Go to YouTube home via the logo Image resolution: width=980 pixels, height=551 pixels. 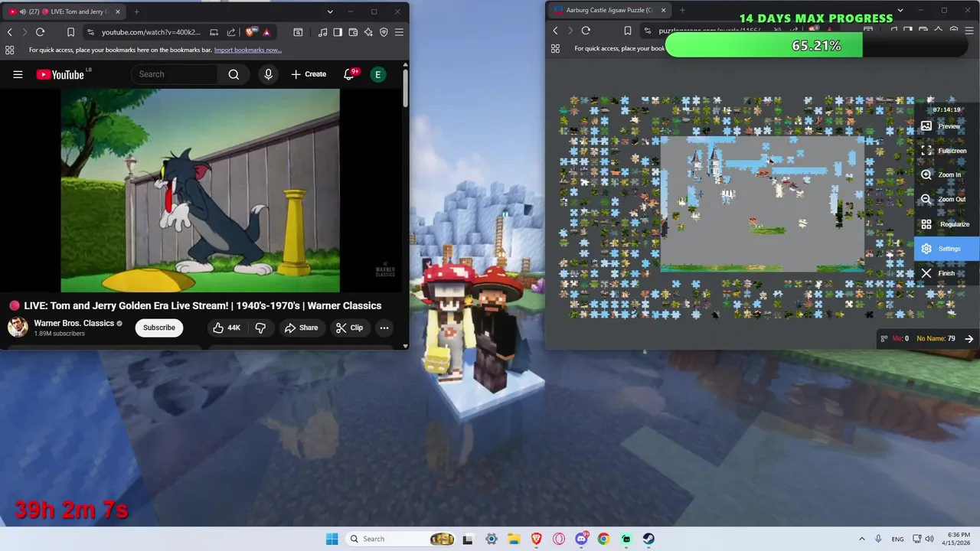coord(61,74)
